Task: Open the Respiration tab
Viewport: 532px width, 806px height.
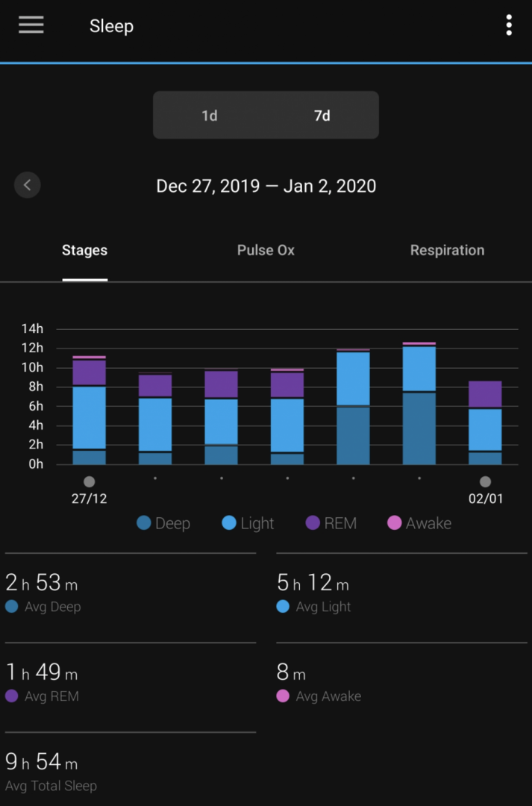Action: [x=447, y=250]
